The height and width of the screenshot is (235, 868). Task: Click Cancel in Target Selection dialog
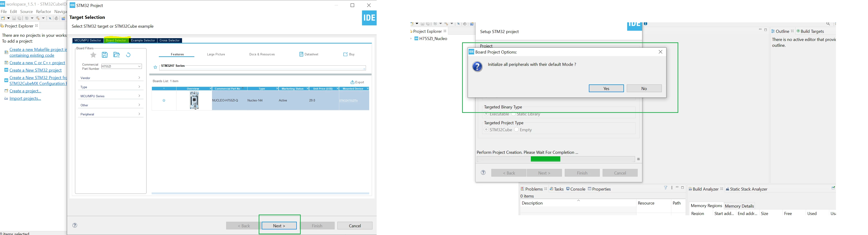click(x=355, y=225)
